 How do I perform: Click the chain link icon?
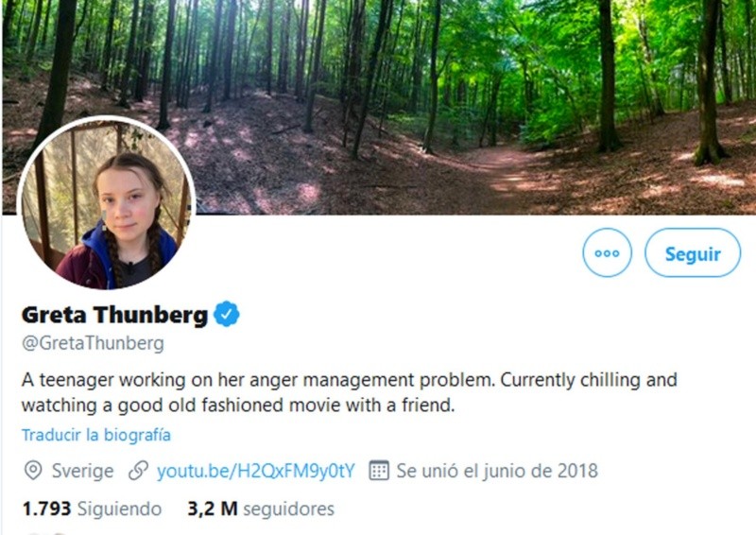coord(139,470)
